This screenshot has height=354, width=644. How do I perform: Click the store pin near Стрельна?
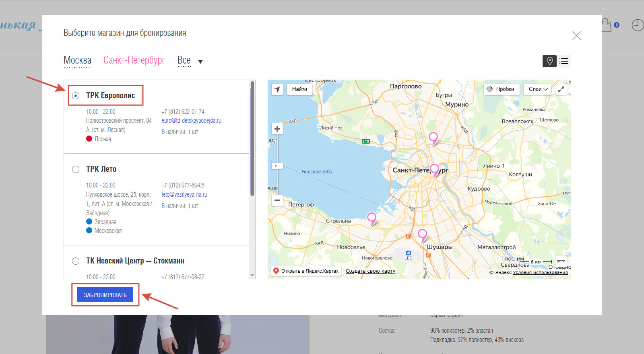pyautogui.click(x=372, y=219)
